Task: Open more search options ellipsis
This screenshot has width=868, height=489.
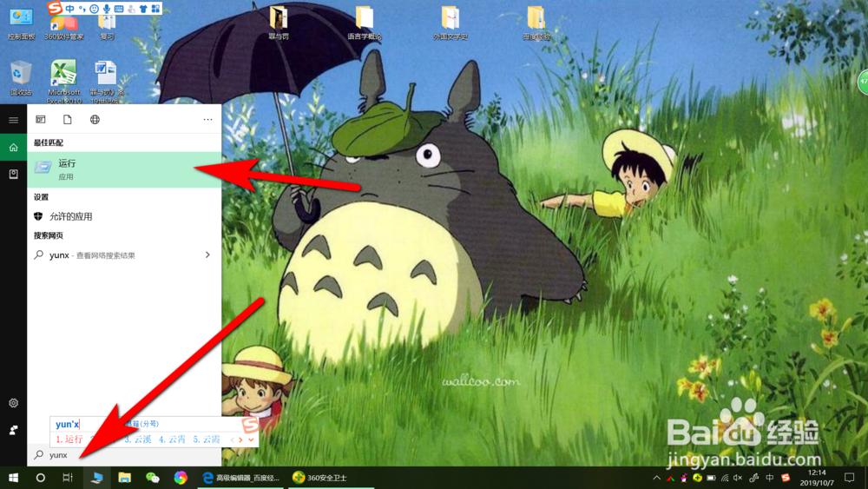Action: [207, 120]
